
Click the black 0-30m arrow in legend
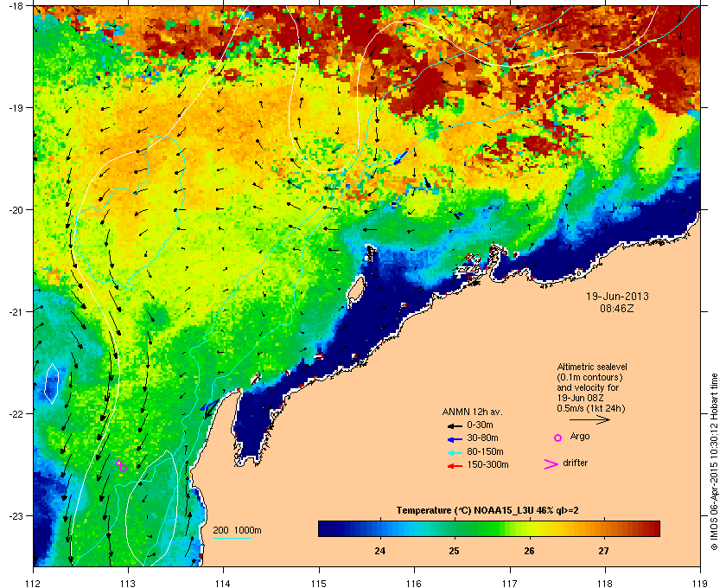coord(455,425)
